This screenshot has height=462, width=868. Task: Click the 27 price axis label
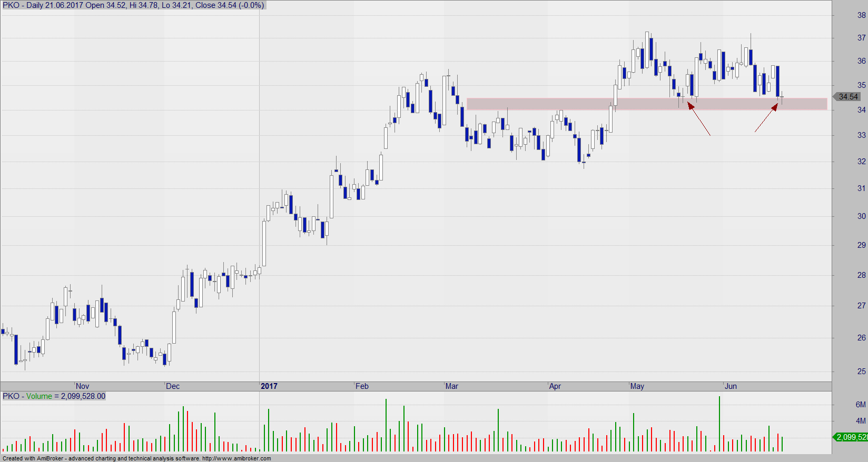point(861,306)
